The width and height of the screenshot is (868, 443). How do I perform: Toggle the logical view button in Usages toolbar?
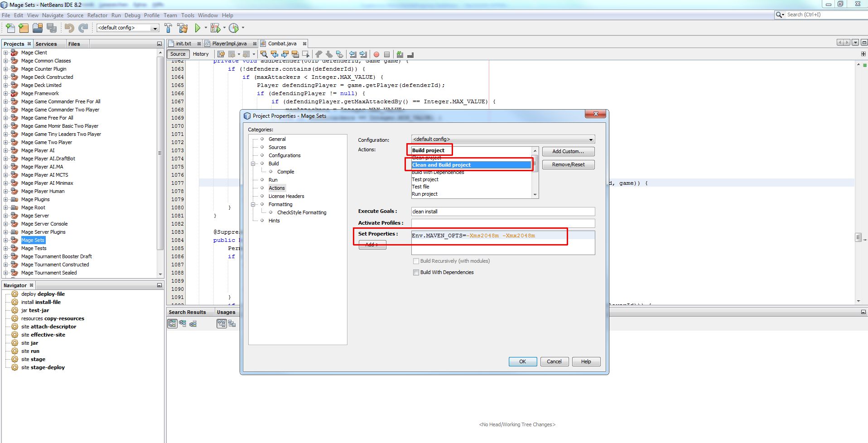(222, 323)
